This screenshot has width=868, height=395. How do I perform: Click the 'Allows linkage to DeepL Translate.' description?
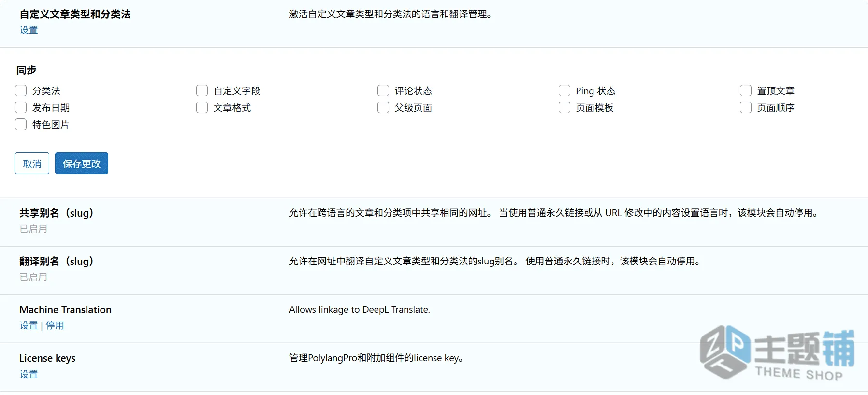pos(360,309)
